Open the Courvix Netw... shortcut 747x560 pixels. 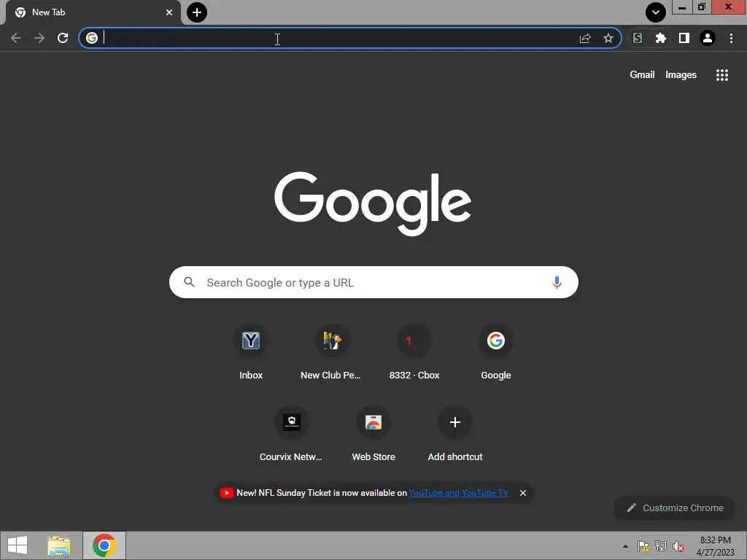[x=292, y=434]
